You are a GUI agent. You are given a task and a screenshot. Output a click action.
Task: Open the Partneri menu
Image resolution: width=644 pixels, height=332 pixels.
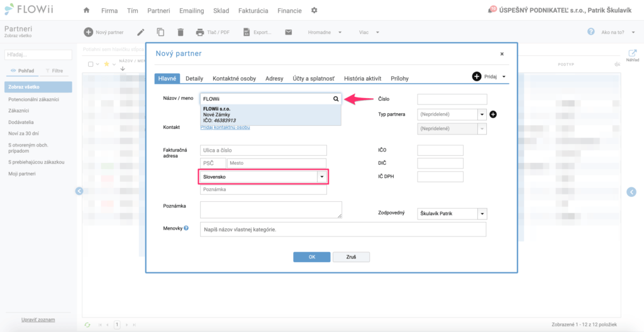[158, 11]
